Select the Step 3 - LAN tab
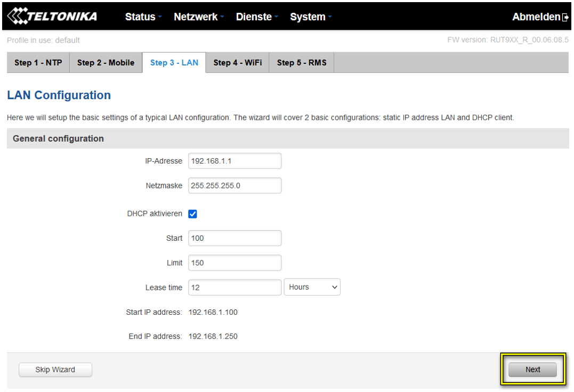574x392 pixels. tap(174, 63)
